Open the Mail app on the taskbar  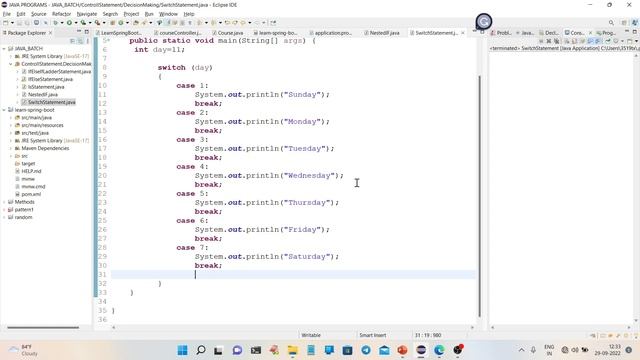tap(384, 350)
